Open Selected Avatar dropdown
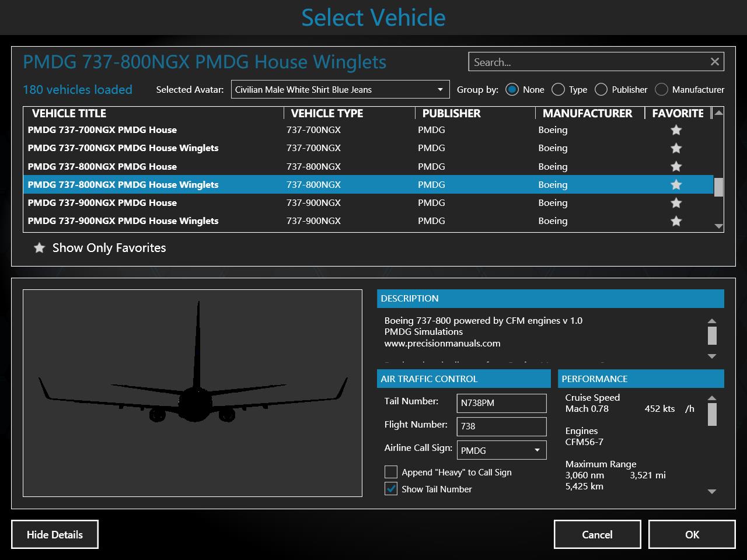747x560 pixels. click(340, 89)
